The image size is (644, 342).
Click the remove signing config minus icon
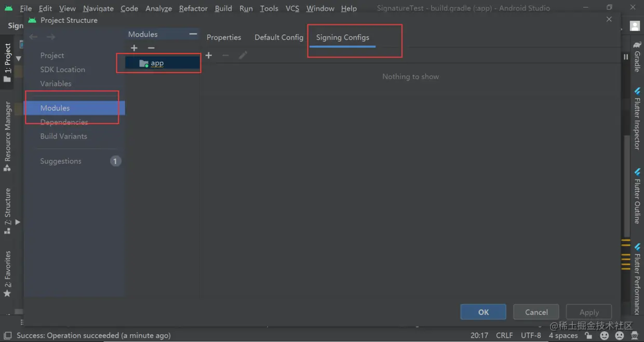click(x=225, y=55)
